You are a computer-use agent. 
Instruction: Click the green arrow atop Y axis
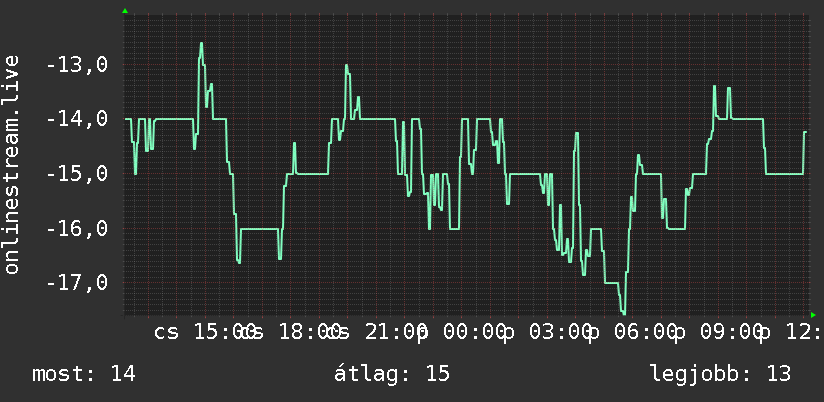pyautogui.click(x=125, y=11)
